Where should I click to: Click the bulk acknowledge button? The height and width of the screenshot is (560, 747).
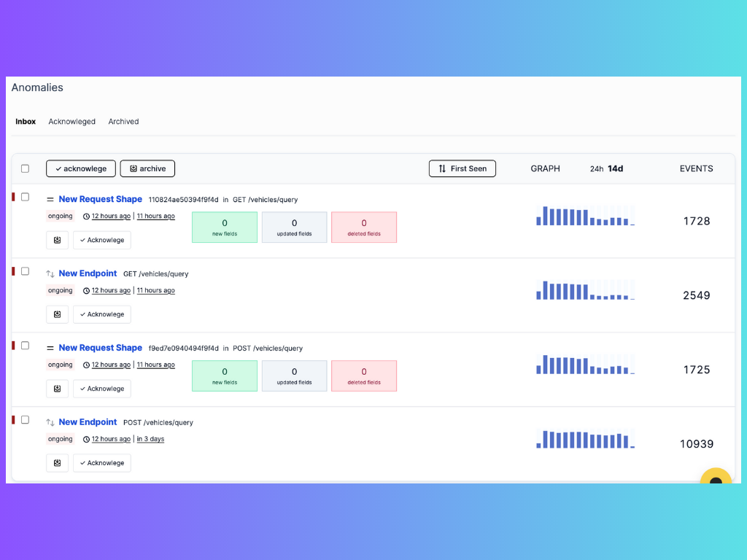pos(80,168)
